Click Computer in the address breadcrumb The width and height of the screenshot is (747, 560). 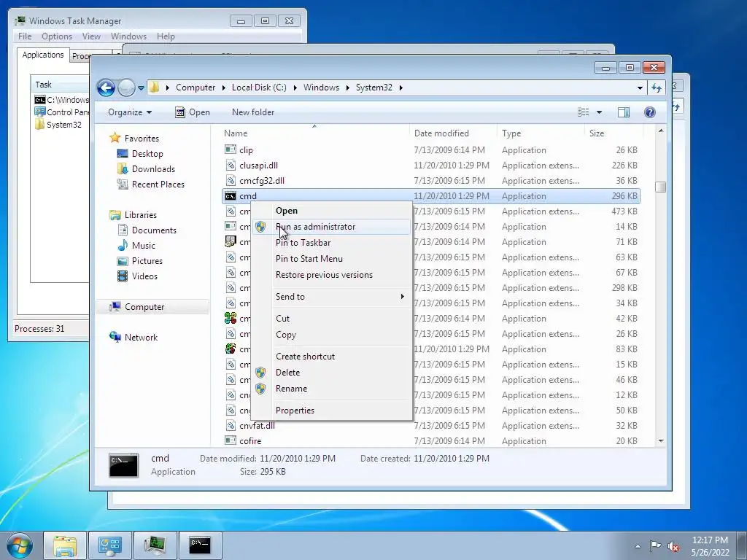click(x=196, y=87)
